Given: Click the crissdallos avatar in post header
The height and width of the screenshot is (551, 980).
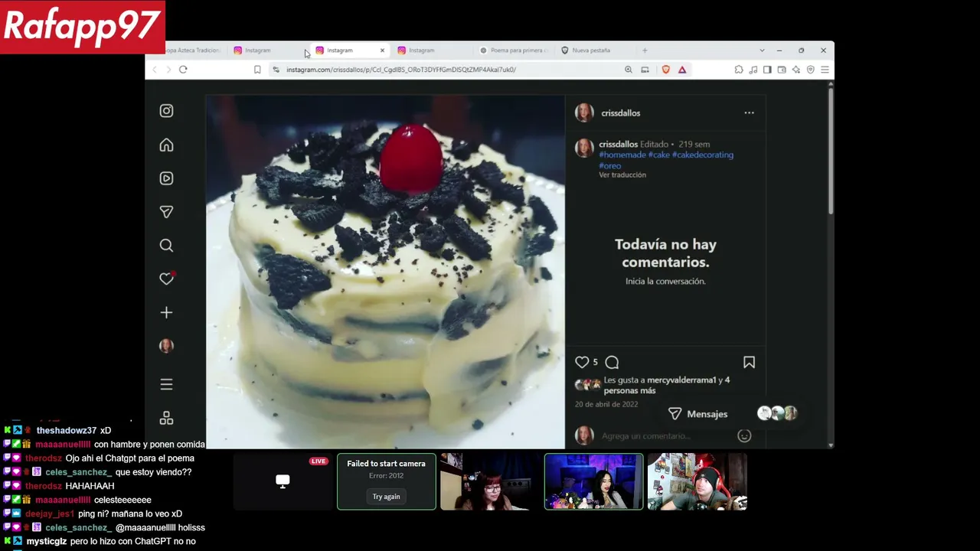Looking at the screenshot, I should point(584,112).
